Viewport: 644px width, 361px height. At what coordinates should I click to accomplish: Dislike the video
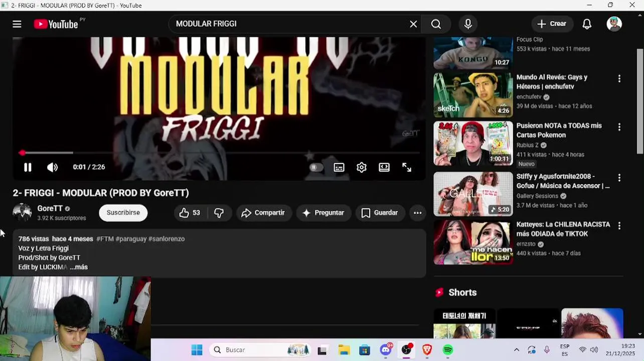(219, 213)
